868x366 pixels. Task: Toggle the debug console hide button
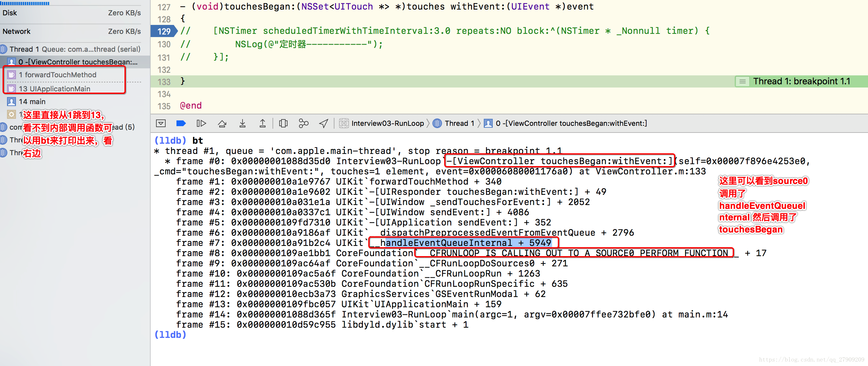[x=161, y=124]
